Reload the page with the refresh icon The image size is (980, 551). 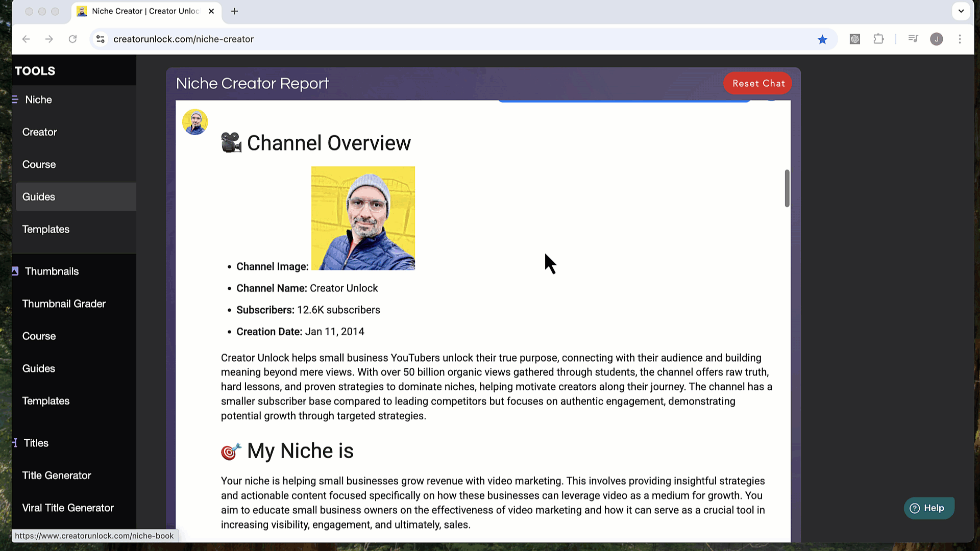[x=72, y=39]
